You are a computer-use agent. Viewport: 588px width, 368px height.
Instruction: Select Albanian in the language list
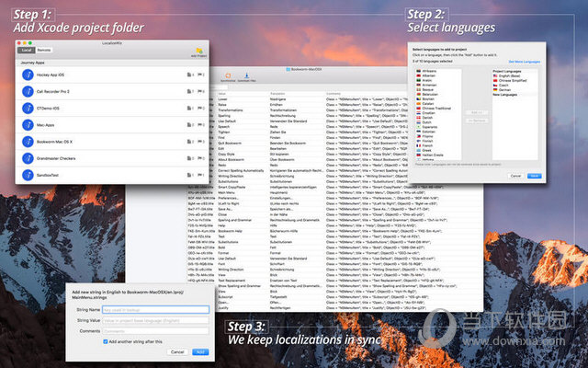click(x=429, y=75)
